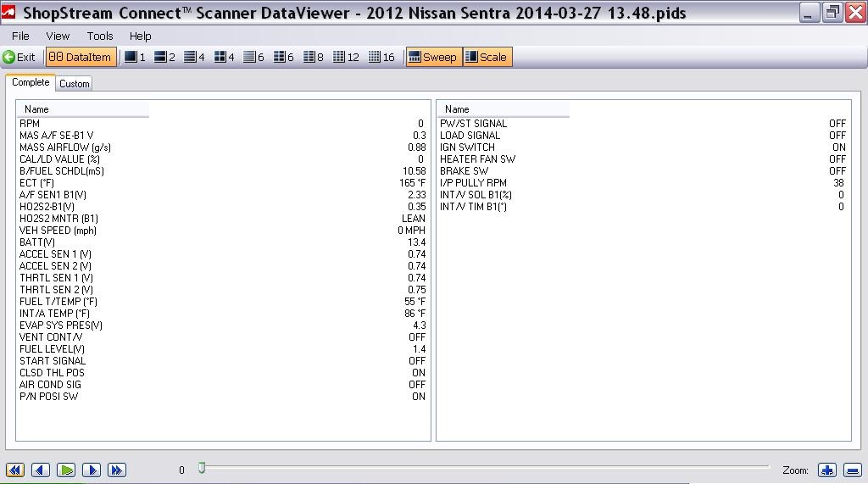Screen dimensions: 868x484
Task: Open the File menu
Action: [x=20, y=36]
